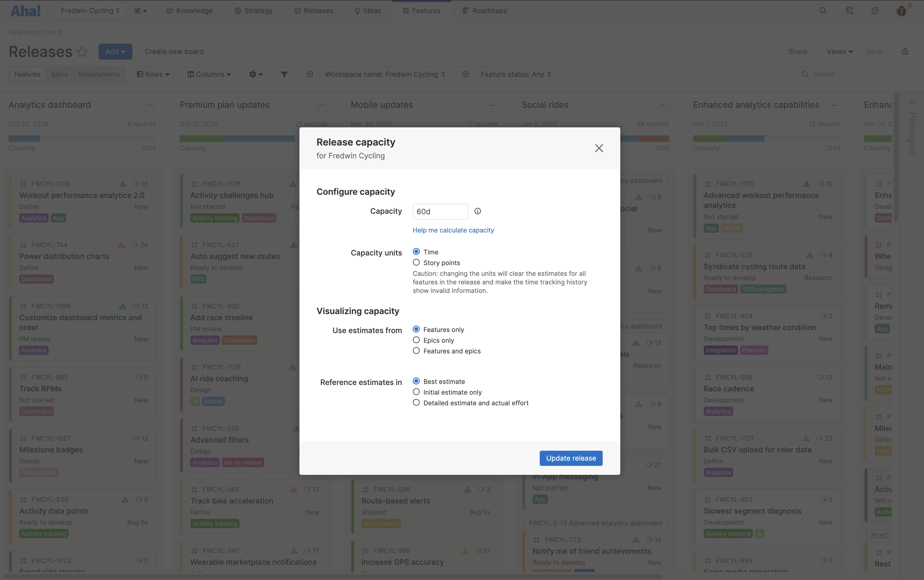Click the Capacity input field

click(440, 211)
